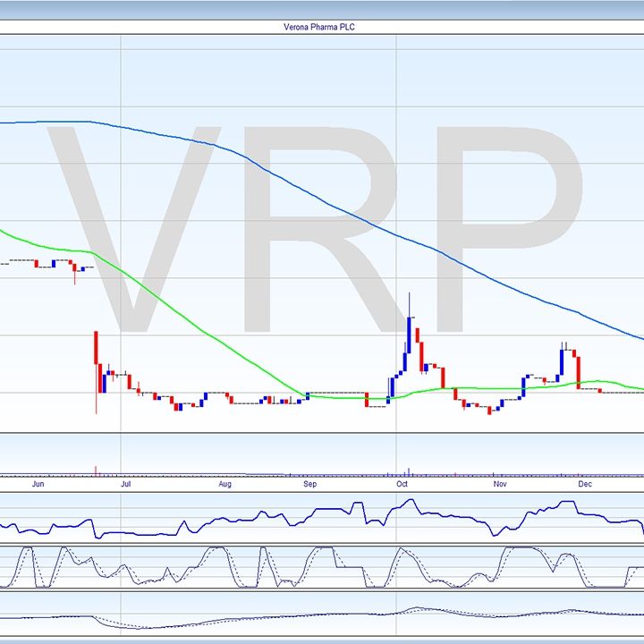This screenshot has height=644, width=644.
Task: Click the stochastic oscillator line panel
Action: point(322,567)
